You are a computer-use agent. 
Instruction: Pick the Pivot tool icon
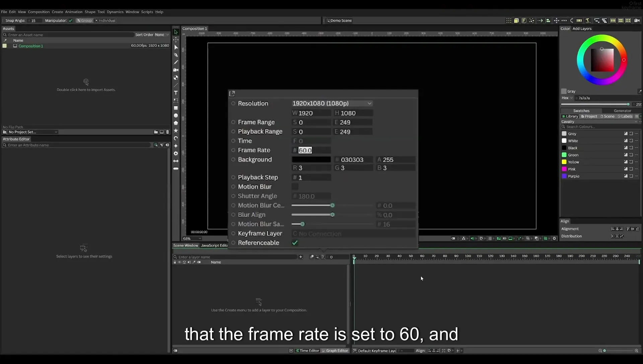point(176,39)
